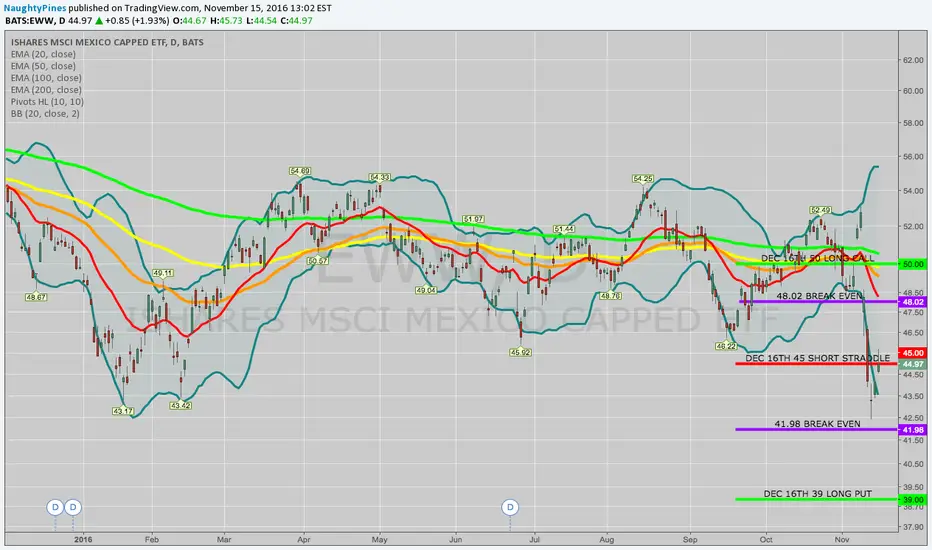Click the 54.69 pivot high label
Image resolution: width=932 pixels, height=550 pixels.
[300, 171]
